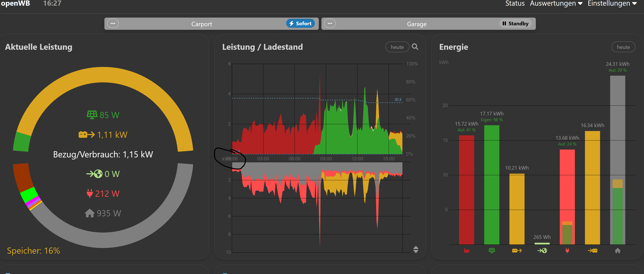This screenshot has height=274, width=644.
Task: Click the battery discharge icon under Energie
Action: (x=517, y=250)
